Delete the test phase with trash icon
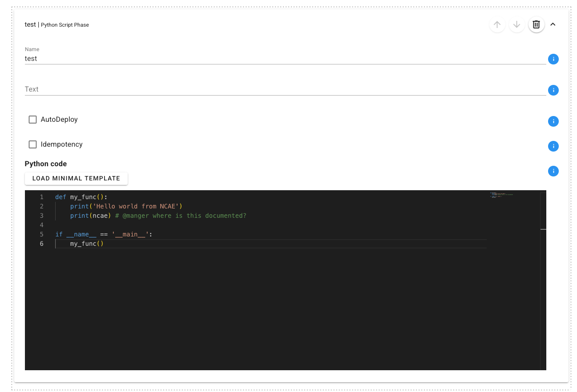 pyautogui.click(x=536, y=24)
